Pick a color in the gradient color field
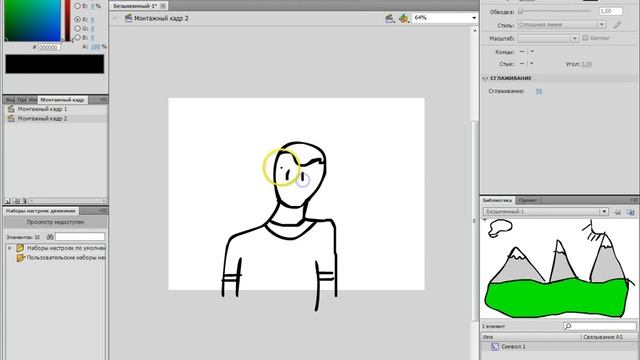 pos(32,20)
